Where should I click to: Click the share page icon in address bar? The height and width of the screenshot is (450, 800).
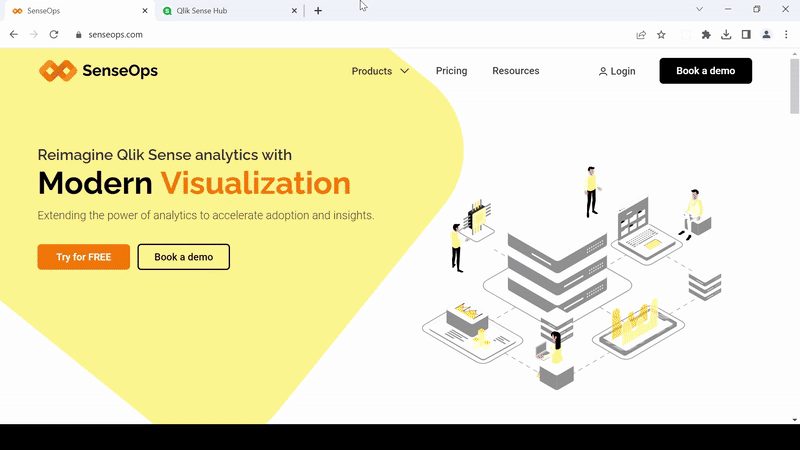(x=641, y=35)
